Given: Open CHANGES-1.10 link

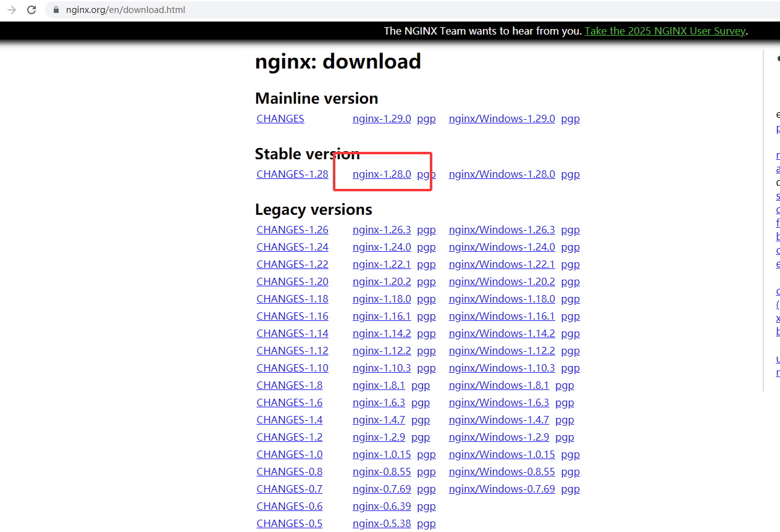Looking at the screenshot, I should click(x=293, y=368).
